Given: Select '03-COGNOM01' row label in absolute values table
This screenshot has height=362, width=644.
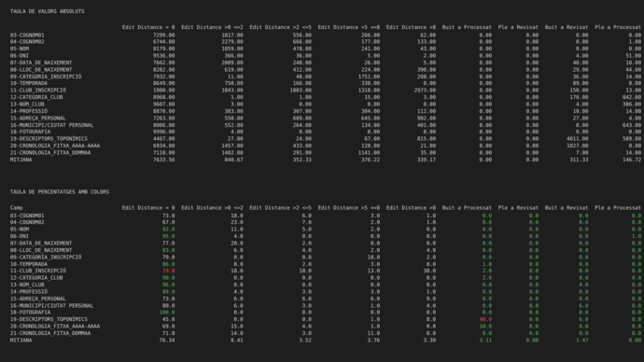Looking at the screenshot, I should [x=27, y=35].
